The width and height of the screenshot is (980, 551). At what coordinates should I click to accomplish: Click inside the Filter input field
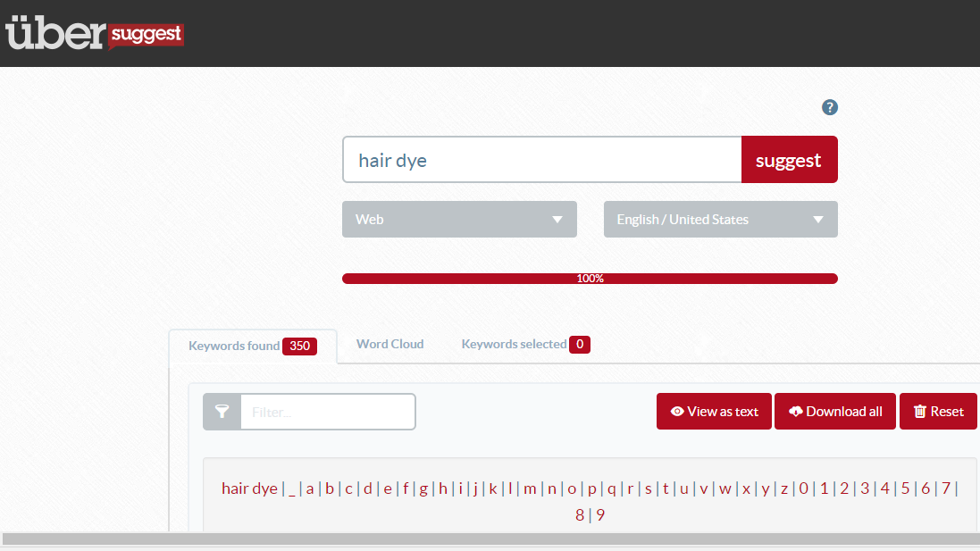pyautogui.click(x=329, y=411)
